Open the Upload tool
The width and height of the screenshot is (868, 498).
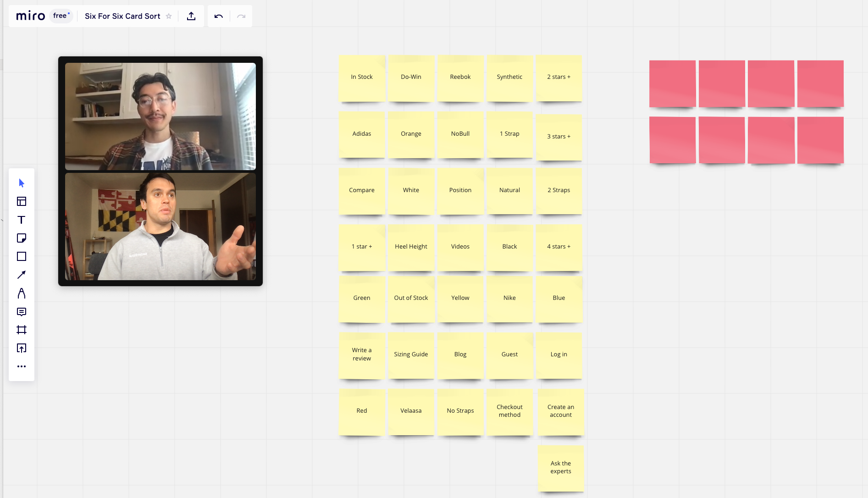point(22,348)
